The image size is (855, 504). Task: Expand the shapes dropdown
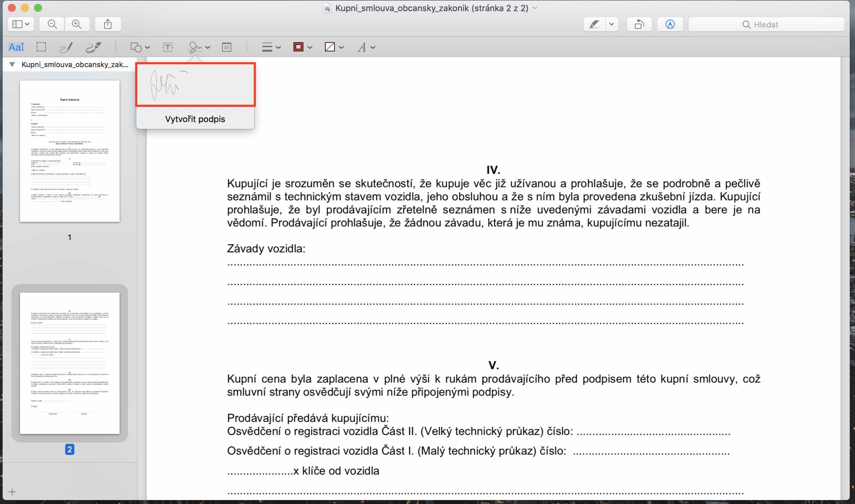pyautogui.click(x=140, y=47)
